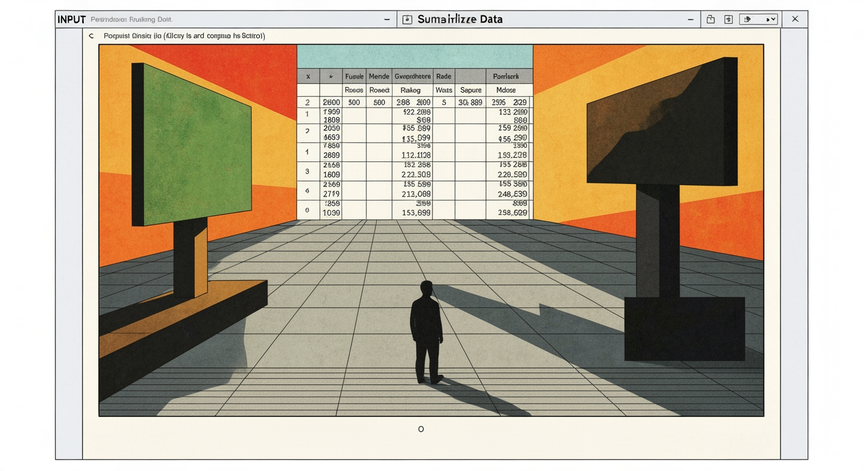Click the asterisk column header
The image size is (864, 471).
coord(331,77)
